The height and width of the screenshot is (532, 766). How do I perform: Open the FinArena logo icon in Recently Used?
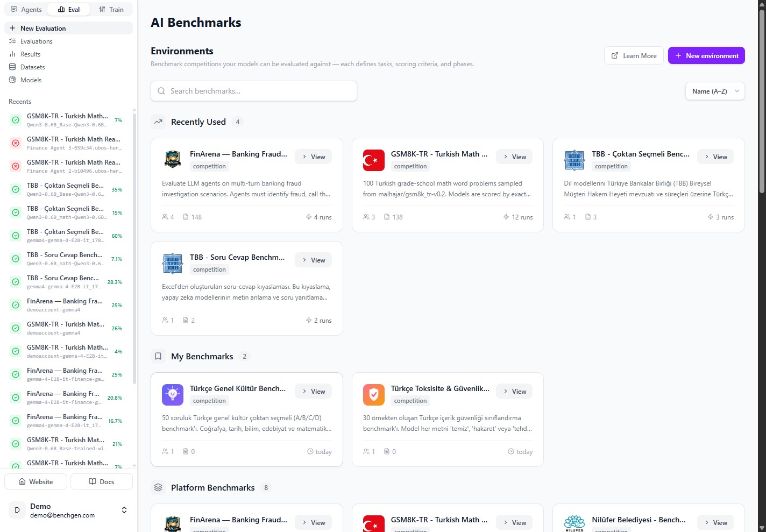pos(173,160)
